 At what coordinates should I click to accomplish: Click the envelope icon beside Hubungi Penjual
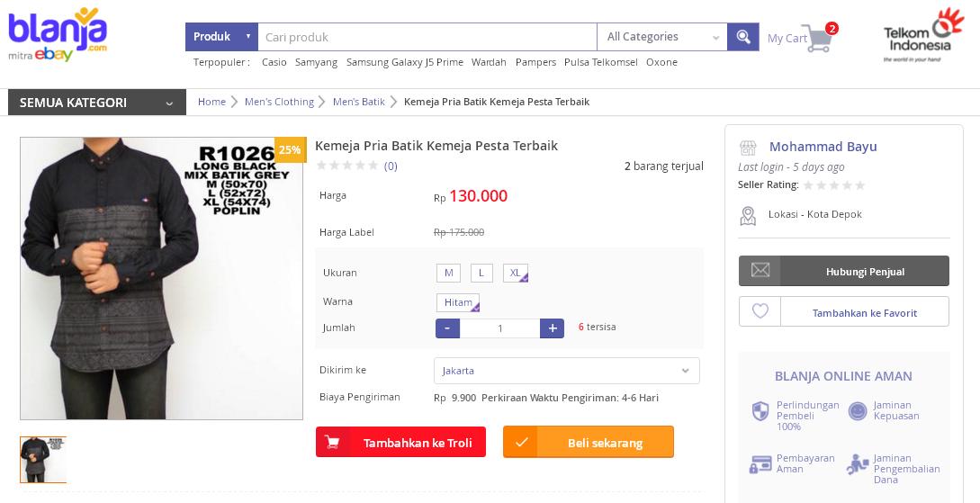[760, 271]
